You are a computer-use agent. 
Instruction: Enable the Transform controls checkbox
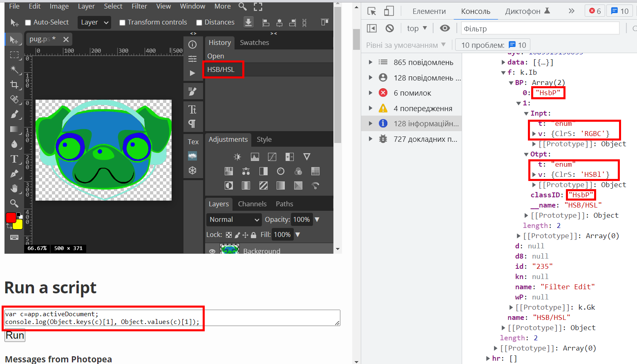(x=122, y=22)
